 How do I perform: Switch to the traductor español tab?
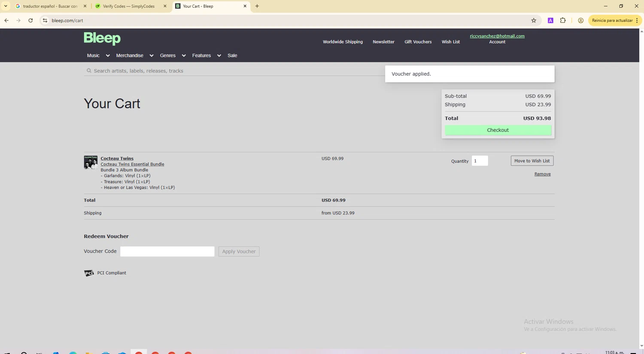[x=50, y=6]
